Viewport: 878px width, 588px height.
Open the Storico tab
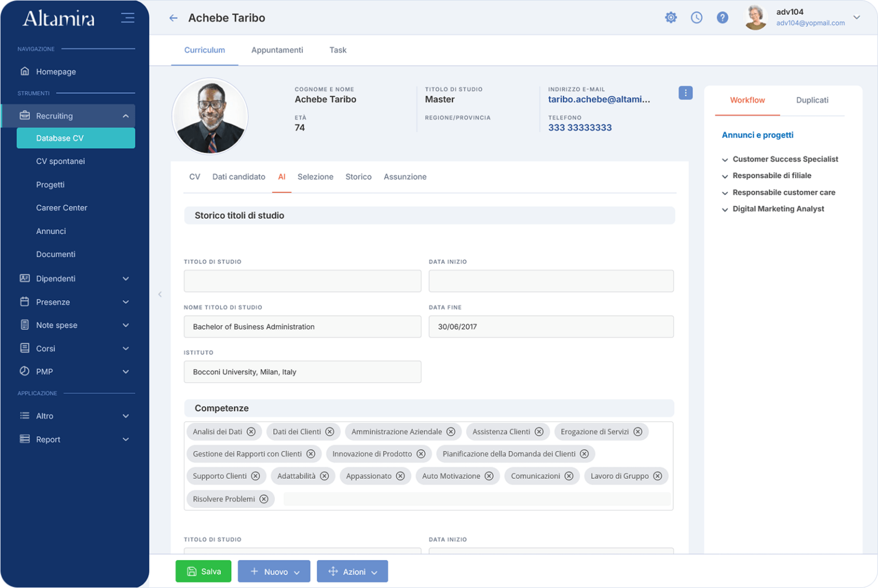(358, 177)
